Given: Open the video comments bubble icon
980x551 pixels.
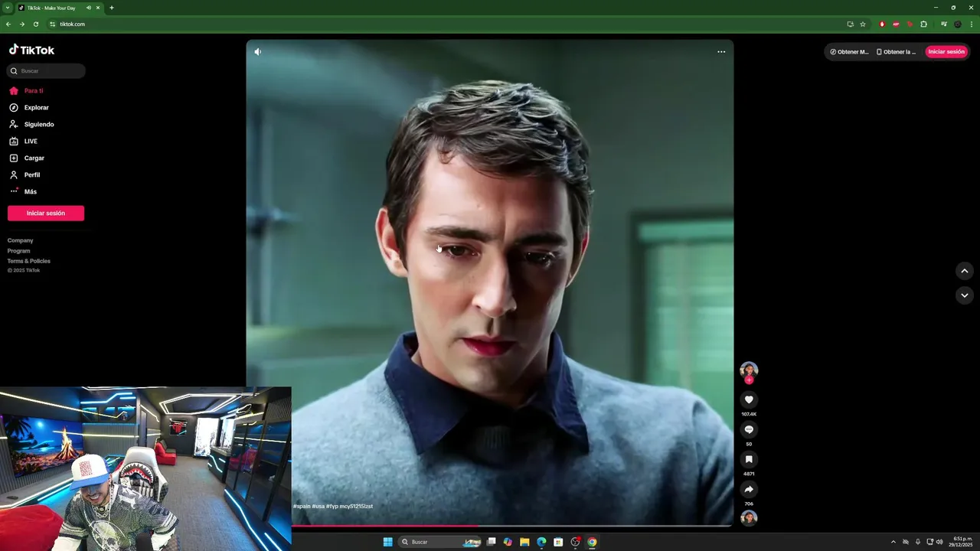Looking at the screenshot, I should pos(749,429).
